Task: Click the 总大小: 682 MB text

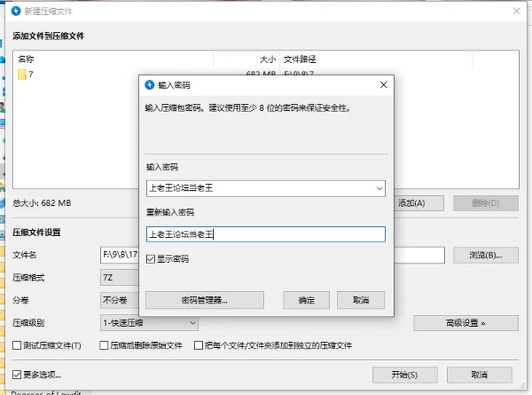Action: click(x=42, y=203)
